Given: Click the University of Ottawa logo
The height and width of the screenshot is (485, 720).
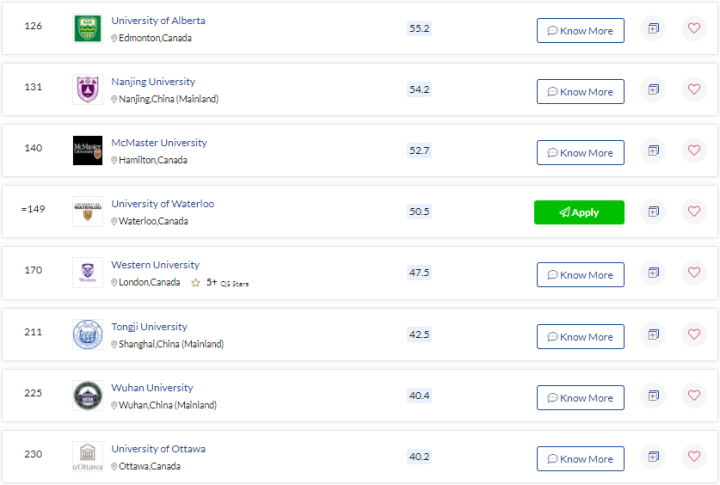Looking at the screenshot, I should (x=87, y=457).
